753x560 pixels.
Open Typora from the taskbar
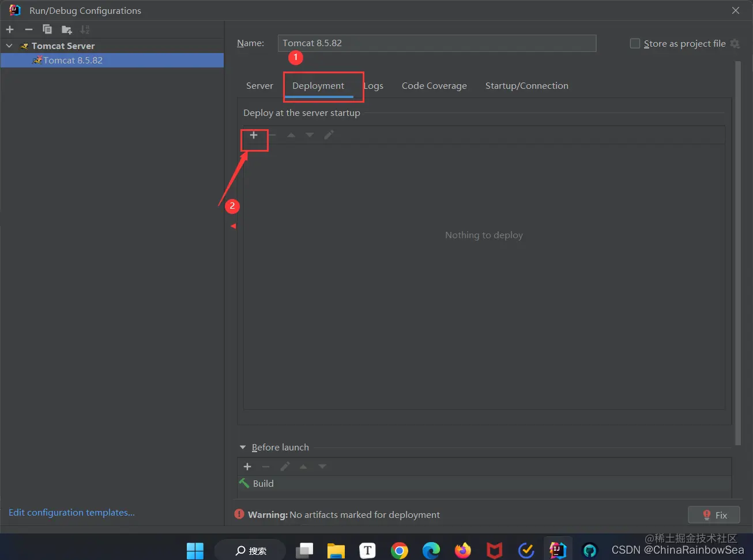(368, 551)
